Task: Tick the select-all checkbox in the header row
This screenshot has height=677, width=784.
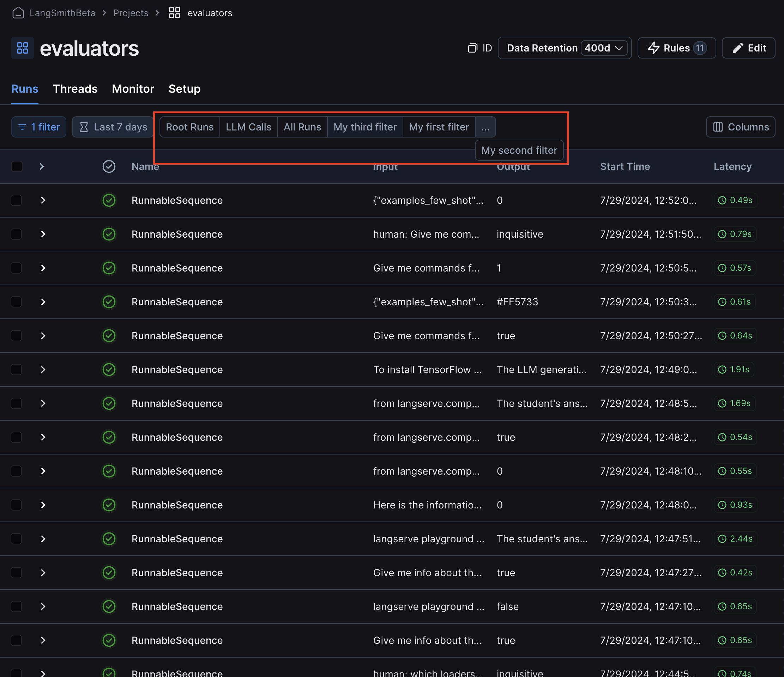Action: (17, 166)
